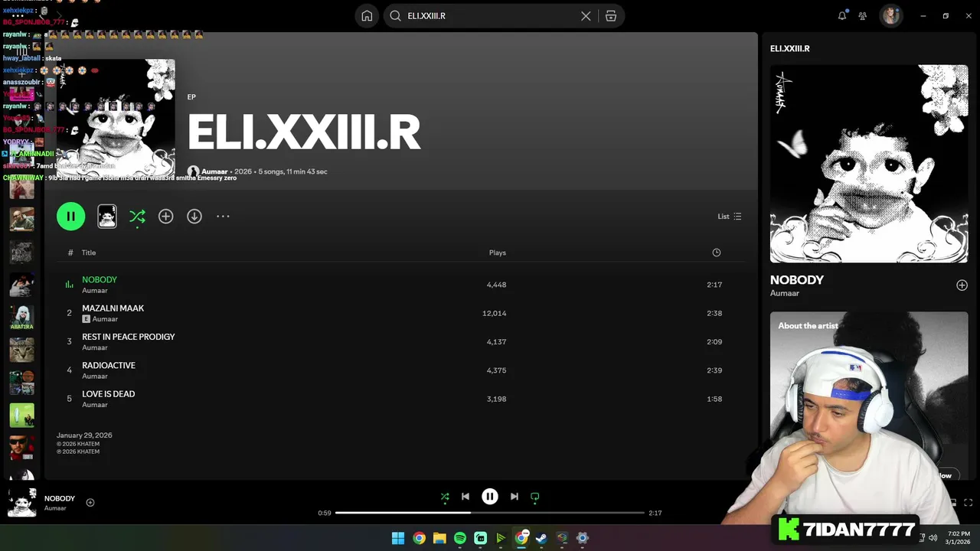Add NOBODY to library from the right panel
This screenshot has height=551, width=980.
pos(962,285)
